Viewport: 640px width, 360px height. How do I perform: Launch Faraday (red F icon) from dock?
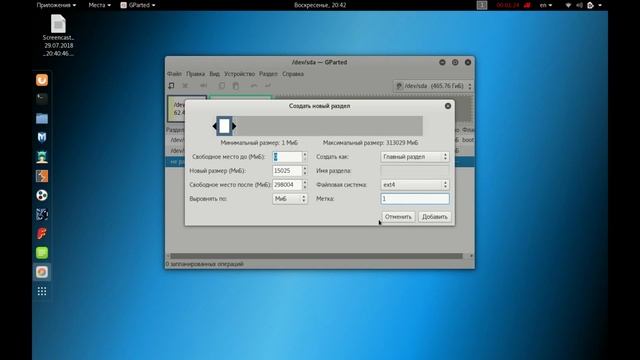(42, 233)
